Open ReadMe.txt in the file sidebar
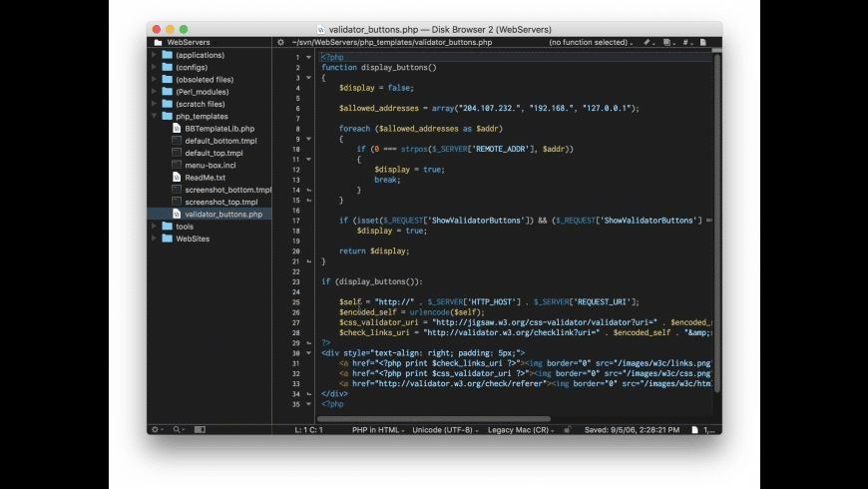 205,178
